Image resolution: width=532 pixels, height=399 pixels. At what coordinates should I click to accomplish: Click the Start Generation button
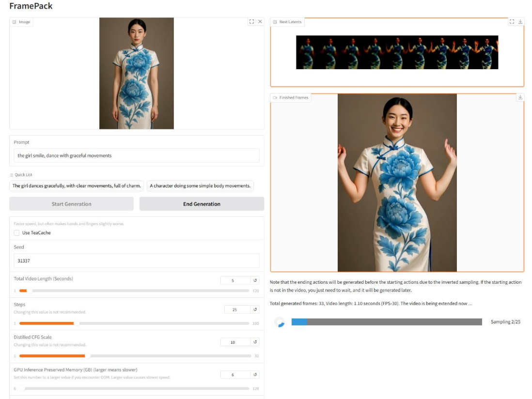pyautogui.click(x=71, y=204)
